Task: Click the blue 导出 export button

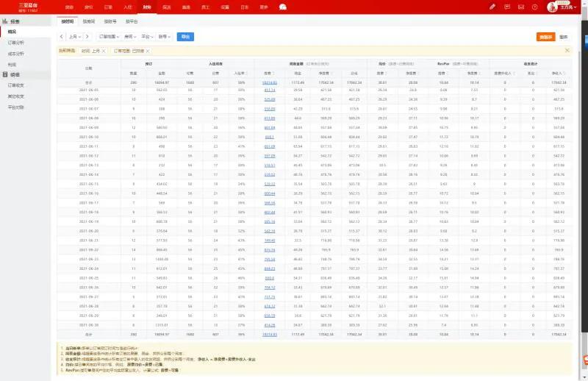Action: coord(185,37)
